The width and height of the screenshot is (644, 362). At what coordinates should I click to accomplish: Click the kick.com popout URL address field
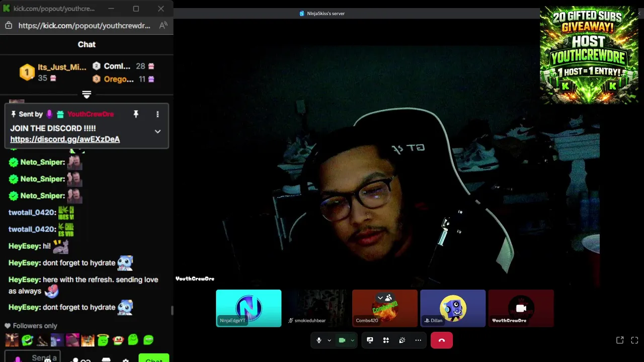pyautogui.click(x=85, y=26)
